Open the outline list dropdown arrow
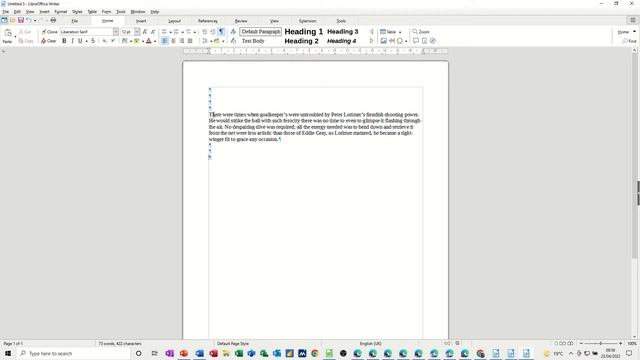Image resolution: width=640 pixels, height=360 pixels. 194,32
